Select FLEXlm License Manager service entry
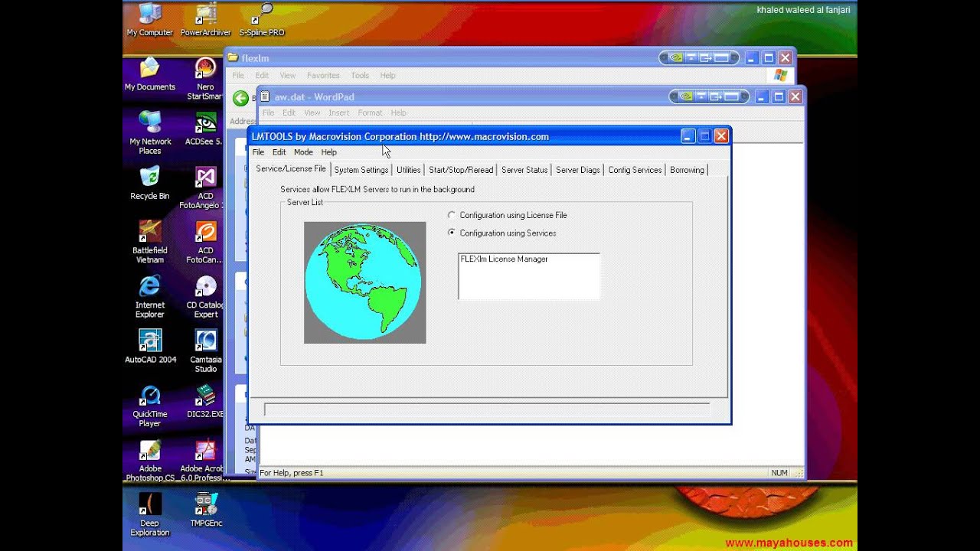 [504, 259]
